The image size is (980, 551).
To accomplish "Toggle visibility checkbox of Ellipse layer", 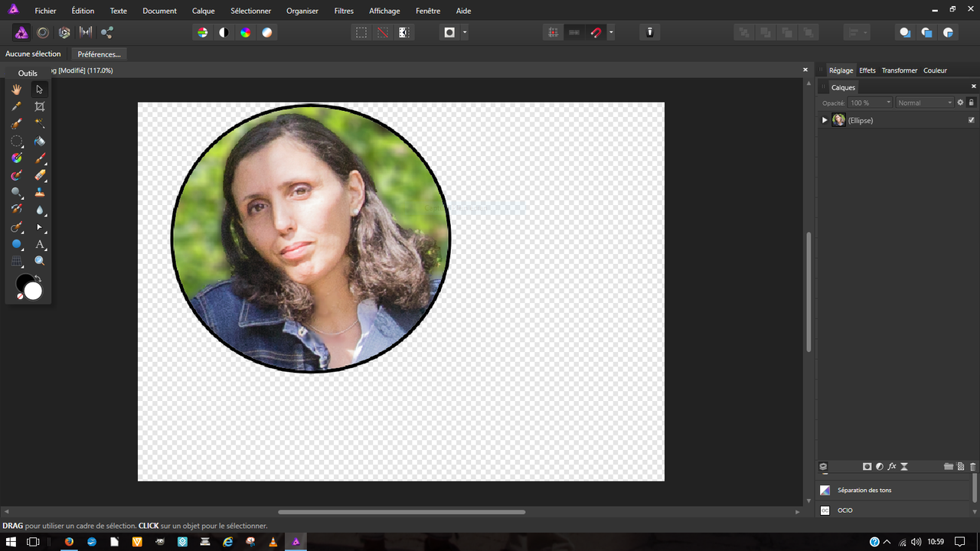I will (972, 120).
